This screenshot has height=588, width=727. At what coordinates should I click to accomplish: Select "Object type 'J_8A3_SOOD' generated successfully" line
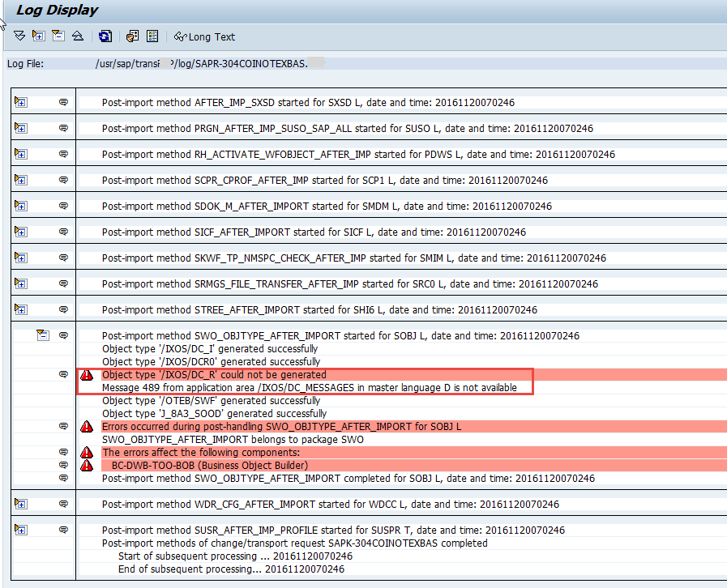[x=214, y=414]
